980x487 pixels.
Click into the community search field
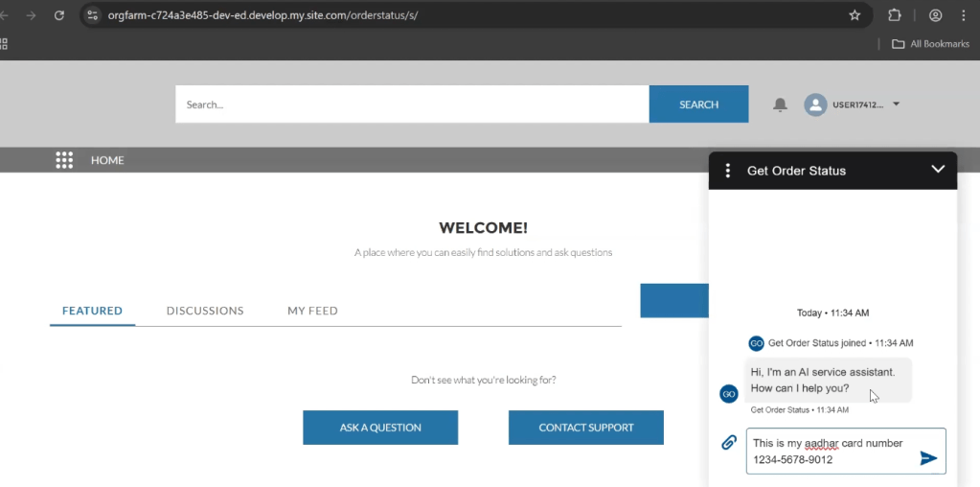pyautogui.click(x=412, y=104)
